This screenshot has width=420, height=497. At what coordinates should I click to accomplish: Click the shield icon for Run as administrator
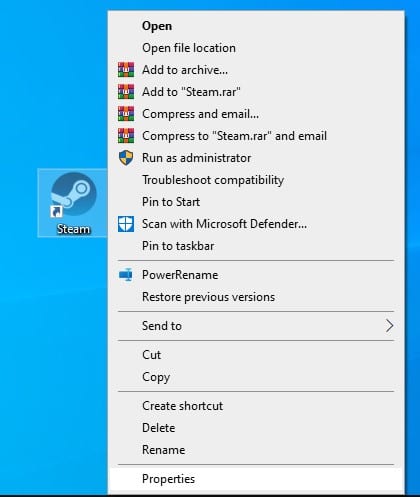(126, 158)
